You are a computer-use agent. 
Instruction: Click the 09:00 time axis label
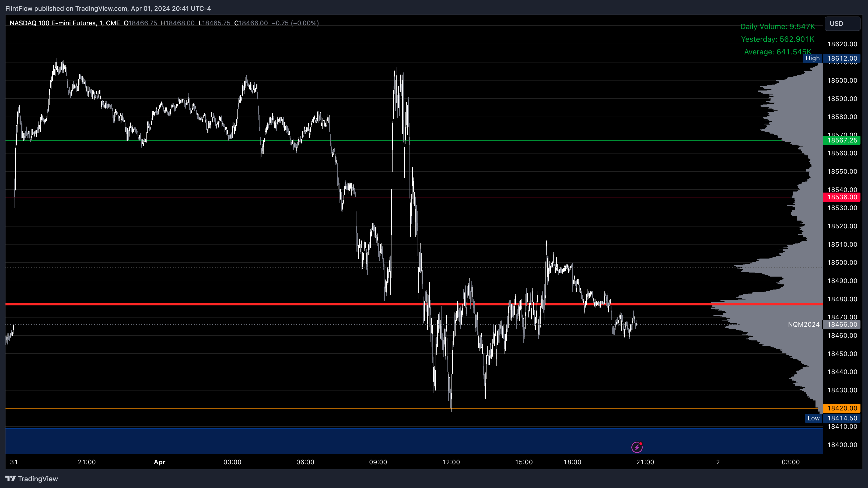(x=378, y=462)
